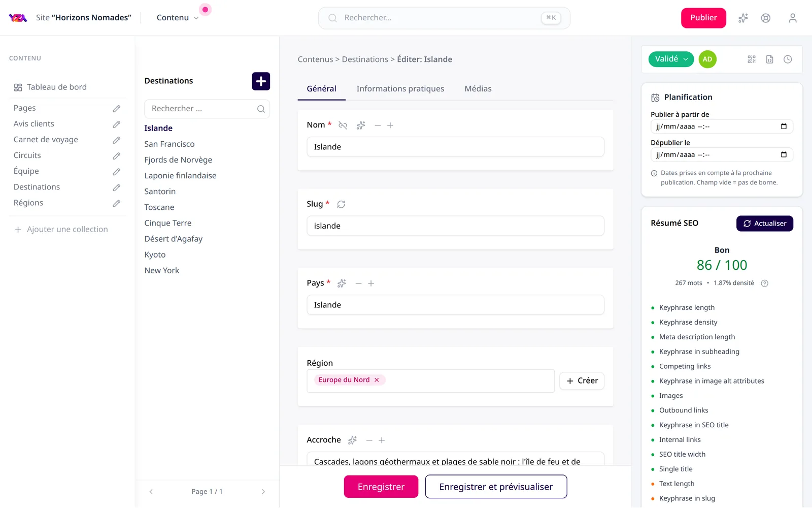The image size is (812, 508).
Task: Click Enregistrer et prévisualiser
Action: tap(496, 487)
